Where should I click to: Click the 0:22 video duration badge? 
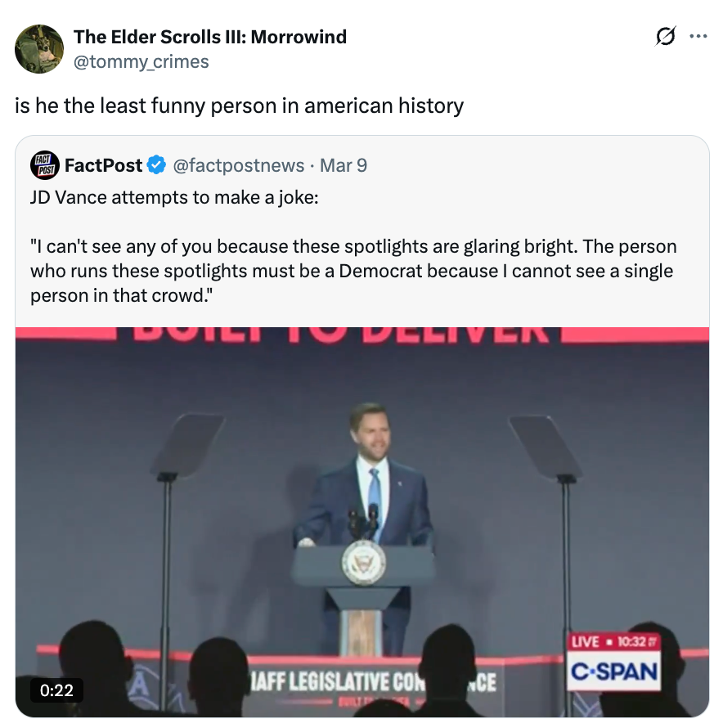click(x=57, y=691)
